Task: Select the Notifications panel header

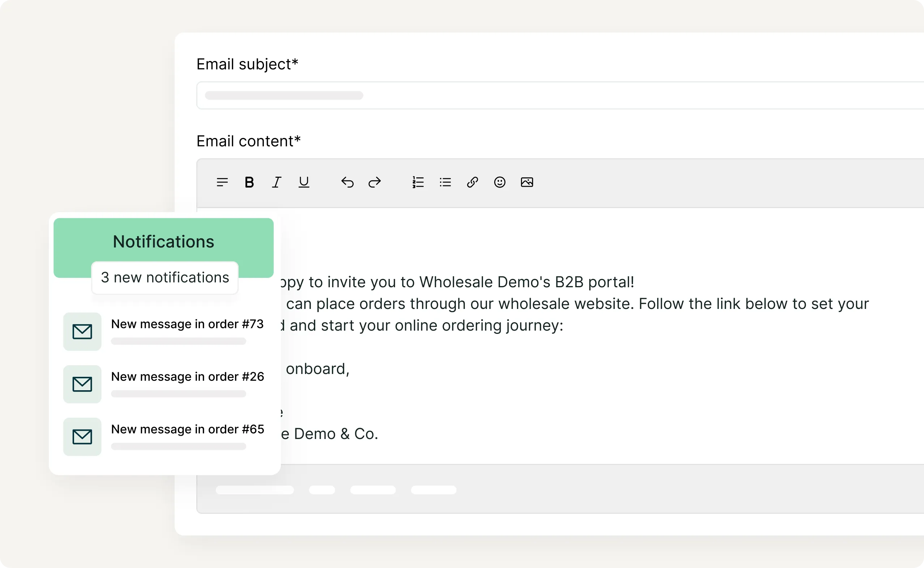Action: (x=163, y=241)
